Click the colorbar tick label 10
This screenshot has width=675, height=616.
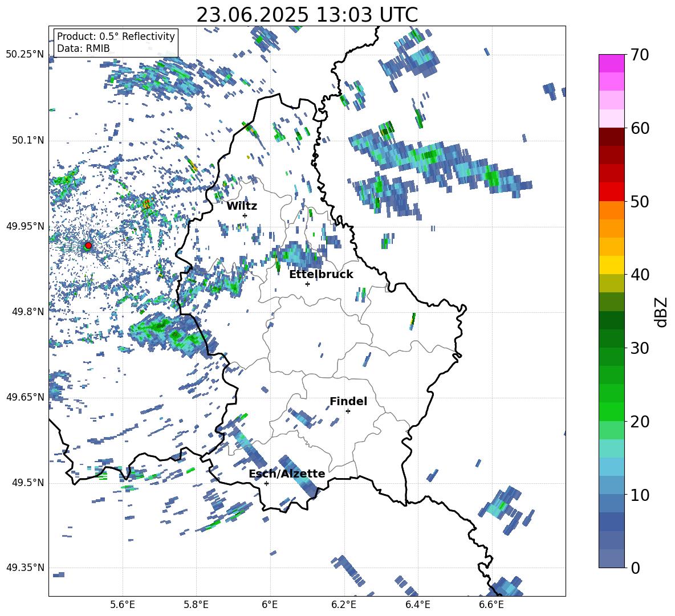(639, 495)
